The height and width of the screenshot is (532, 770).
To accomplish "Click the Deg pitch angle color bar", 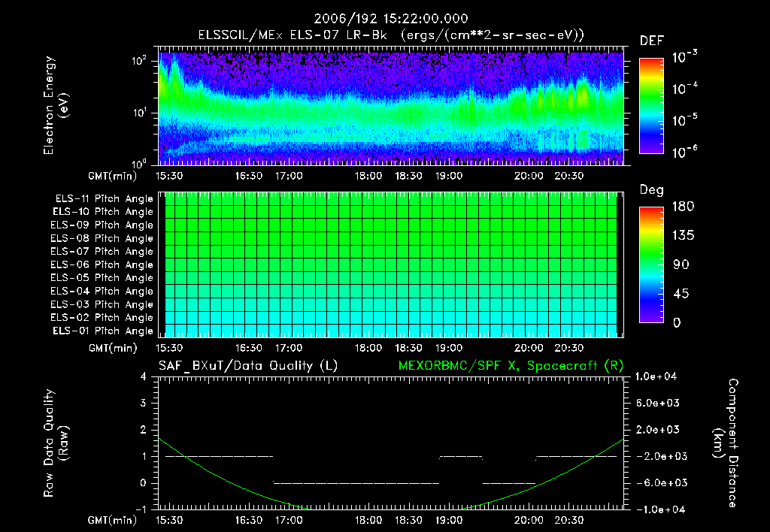I will pos(651,264).
